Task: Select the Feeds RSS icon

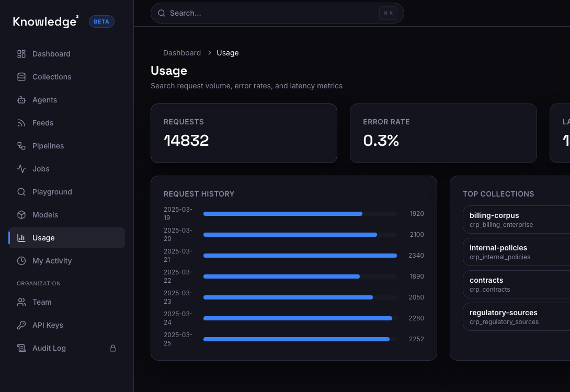Action: (21, 123)
